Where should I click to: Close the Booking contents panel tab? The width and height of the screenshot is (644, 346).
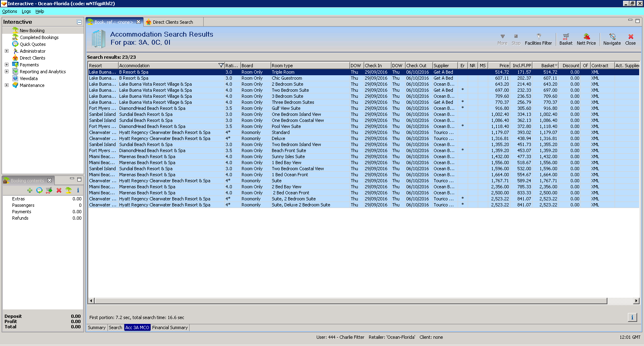pyautogui.click(x=50, y=180)
